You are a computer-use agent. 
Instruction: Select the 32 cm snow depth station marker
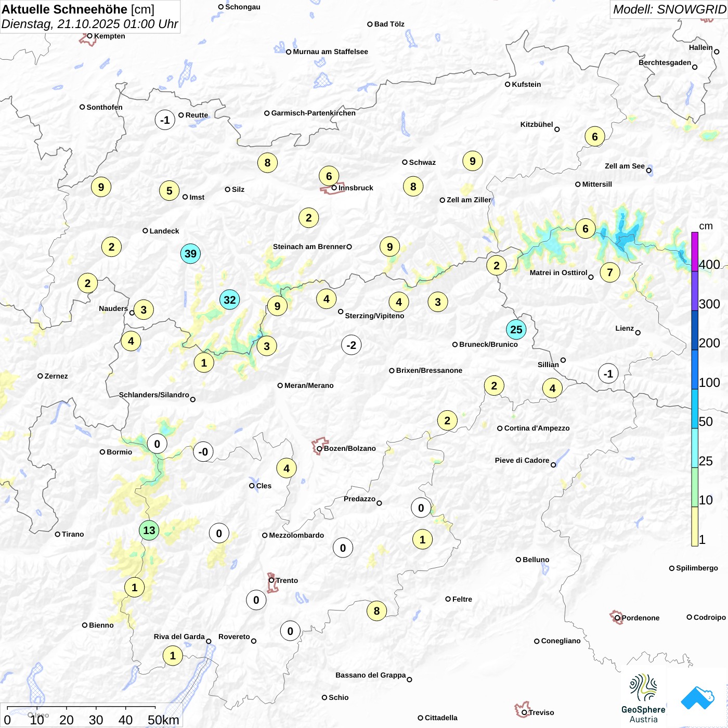pos(230,300)
